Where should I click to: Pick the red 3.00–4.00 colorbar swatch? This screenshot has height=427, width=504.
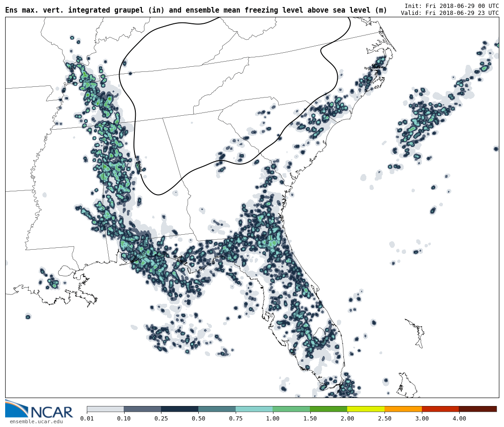[440, 409]
